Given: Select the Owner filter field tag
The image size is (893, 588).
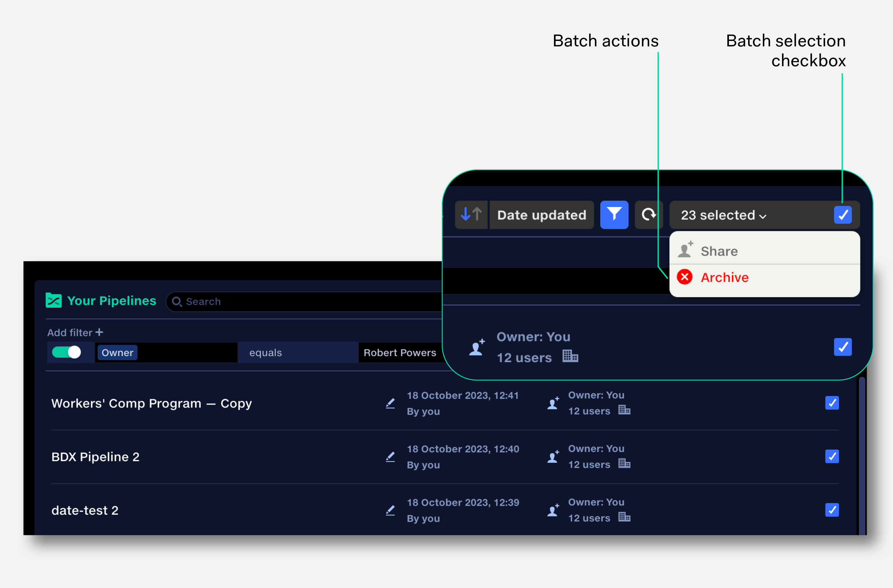Looking at the screenshot, I should click(x=117, y=352).
